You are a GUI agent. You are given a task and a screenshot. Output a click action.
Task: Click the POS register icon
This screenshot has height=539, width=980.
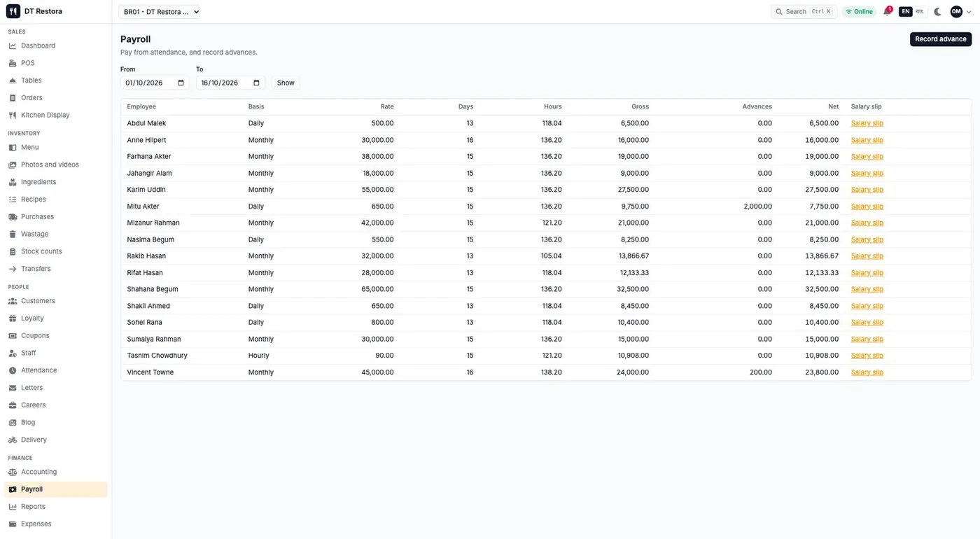click(x=13, y=63)
